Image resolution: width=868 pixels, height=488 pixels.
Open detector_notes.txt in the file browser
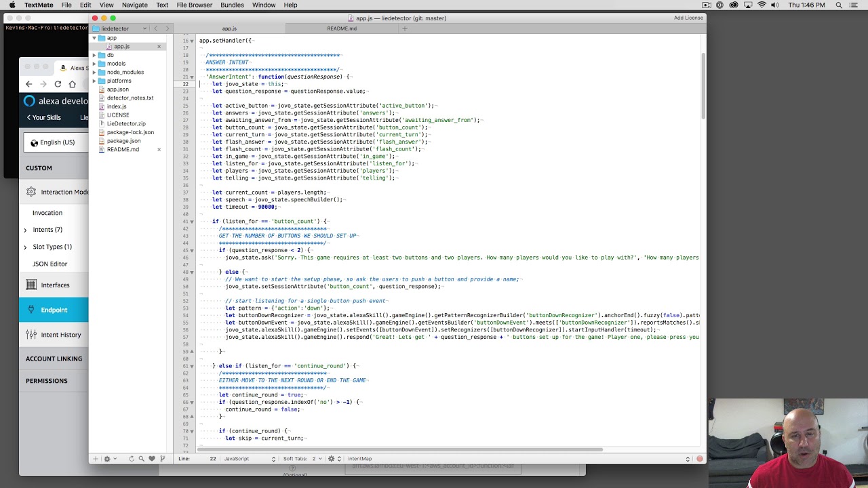click(x=130, y=98)
